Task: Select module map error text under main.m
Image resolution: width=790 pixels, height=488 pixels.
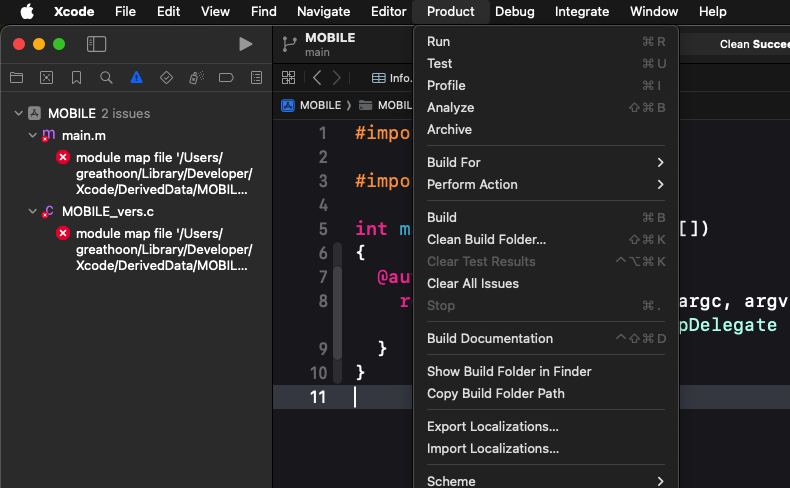Action: pyautogui.click(x=164, y=174)
